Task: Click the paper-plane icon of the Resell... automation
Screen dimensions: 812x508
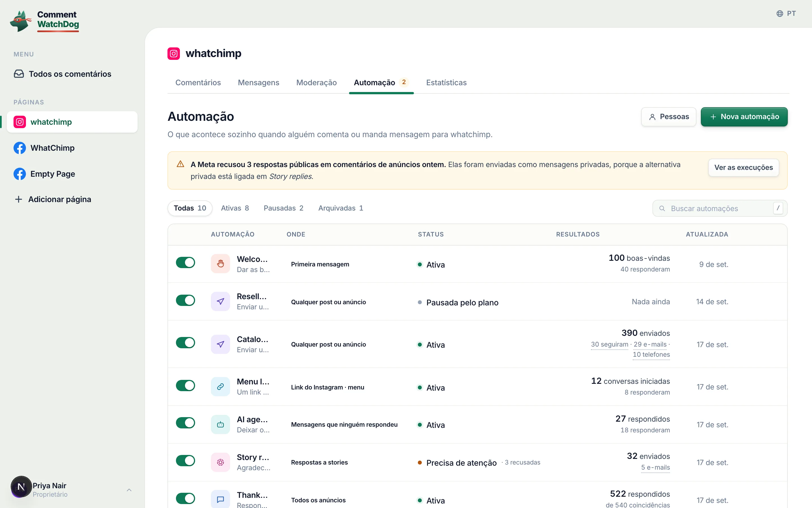Action: [x=220, y=301]
